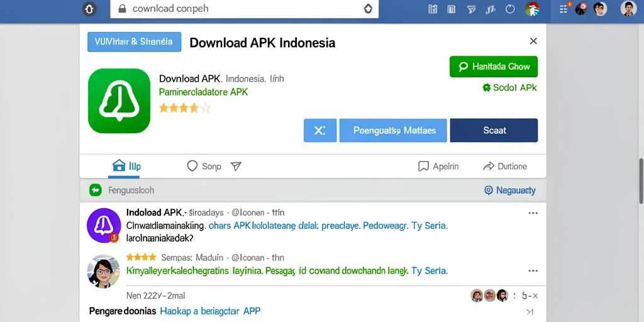The height and width of the screenshot is (322, 644).
Task: Click the 'Paminercladatore APK' green link
Action: [x=203, y=92]
